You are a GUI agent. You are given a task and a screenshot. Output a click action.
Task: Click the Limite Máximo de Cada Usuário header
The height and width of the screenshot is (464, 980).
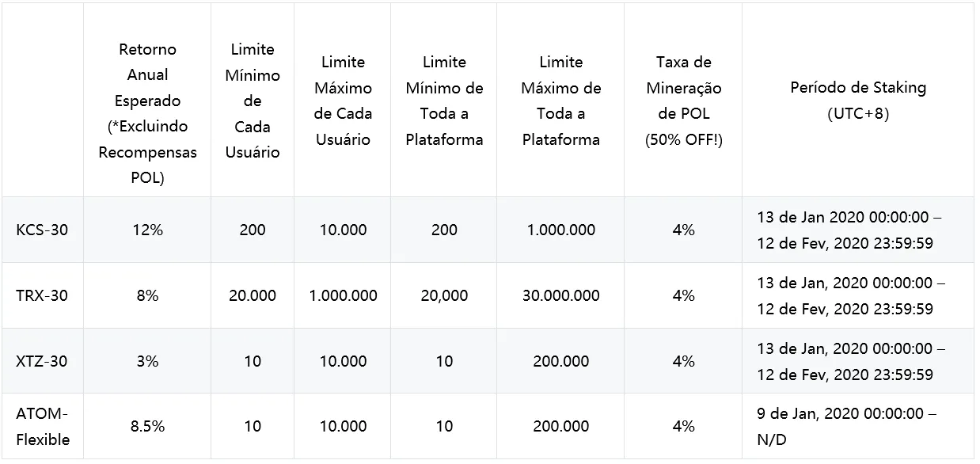[x=344, y=101]
